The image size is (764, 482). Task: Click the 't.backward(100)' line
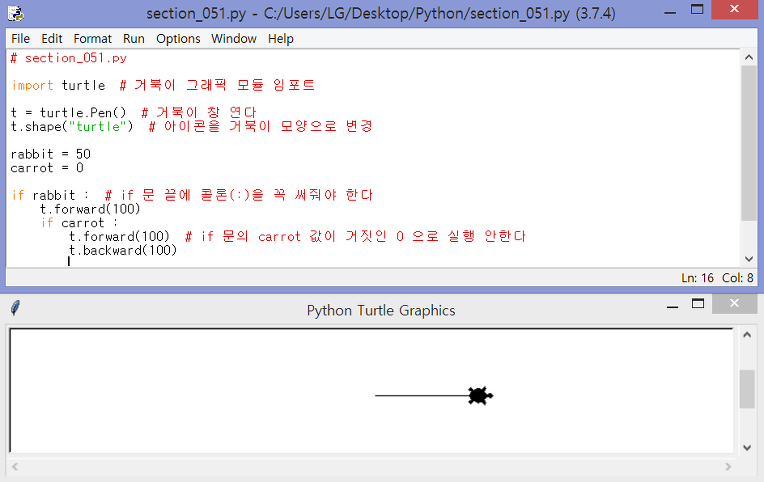(123, 251)
